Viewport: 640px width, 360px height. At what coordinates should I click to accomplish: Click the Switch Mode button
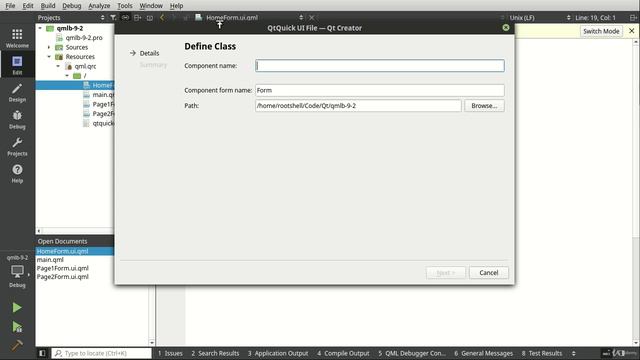601,31
